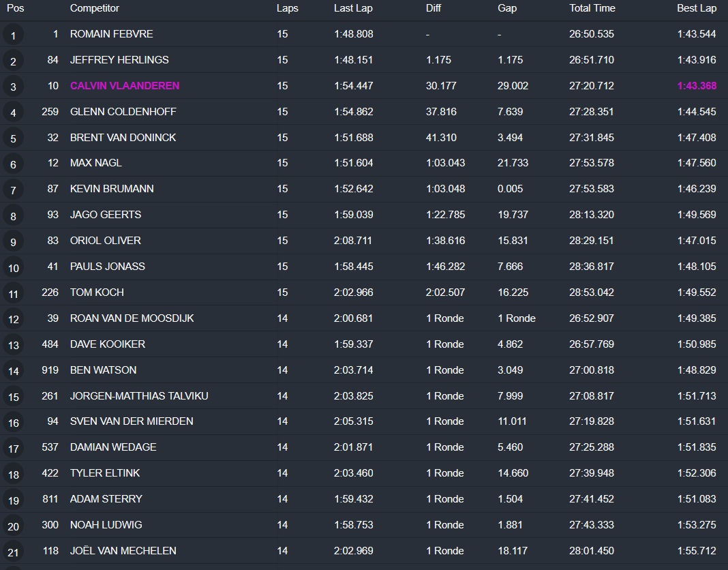Sort by the Competitor column header
This screenshot has height=570, width=728.
coord(94,8)
